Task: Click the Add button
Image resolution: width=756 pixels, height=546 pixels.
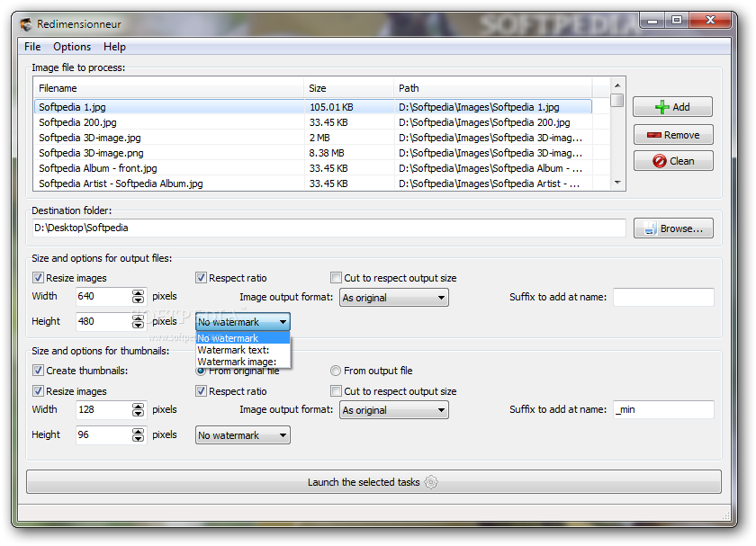Action: [672, 107]
